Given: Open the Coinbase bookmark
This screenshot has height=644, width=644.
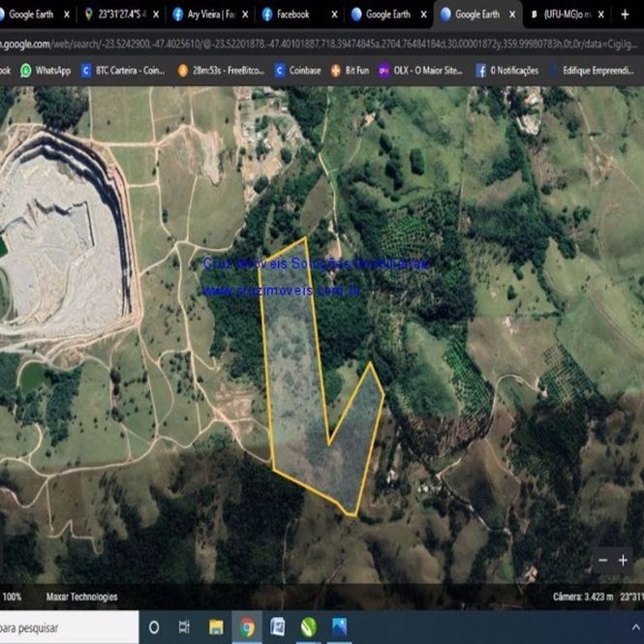Looking at the screenshot, I should (x=297, y=71).
